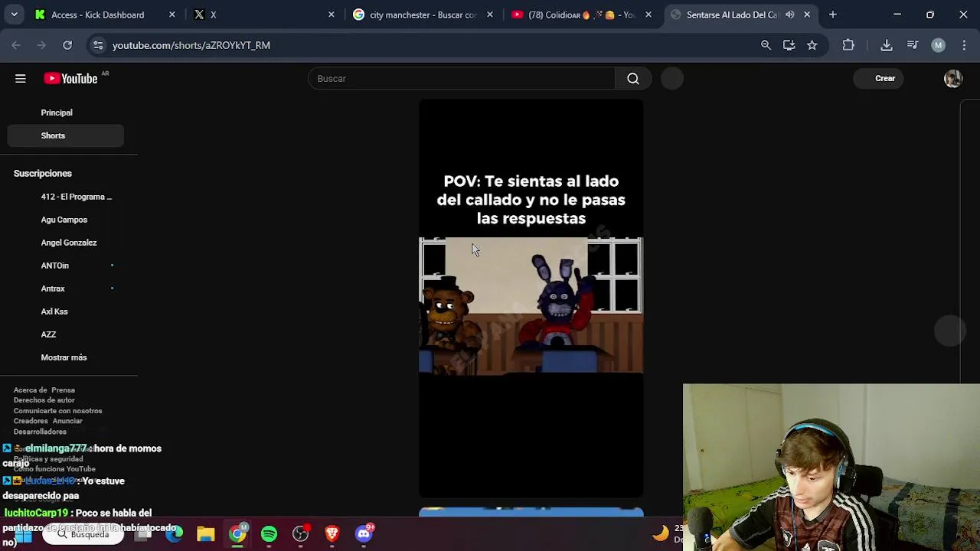This screenshot has width=980, height=551.
Task: Open Agu Campos subscription
Action: pyautogui.click(x=65, y=220)
